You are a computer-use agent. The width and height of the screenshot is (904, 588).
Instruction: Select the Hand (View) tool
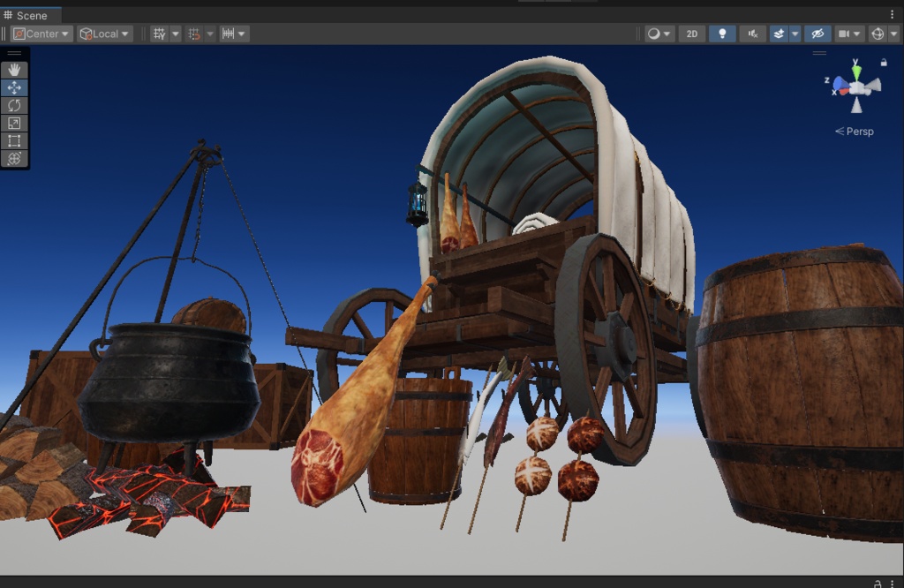(14, 70)
